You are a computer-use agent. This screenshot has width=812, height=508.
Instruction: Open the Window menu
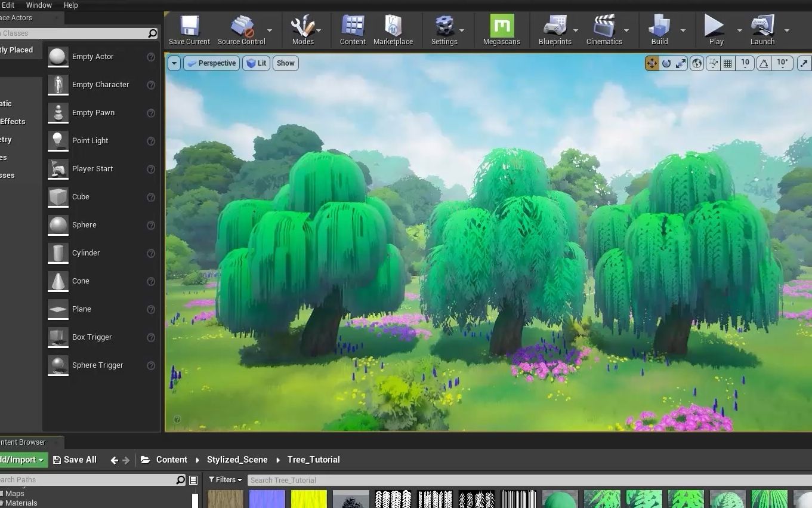tap(39, 5)
